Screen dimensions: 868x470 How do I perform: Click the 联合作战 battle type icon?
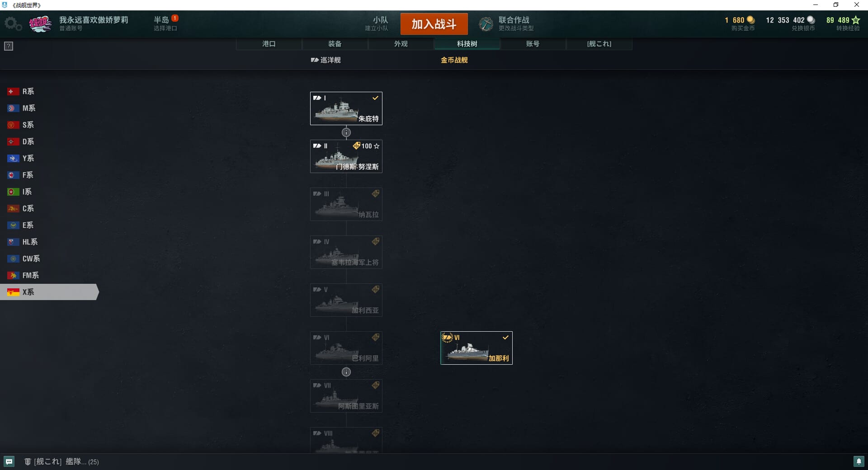486,24
